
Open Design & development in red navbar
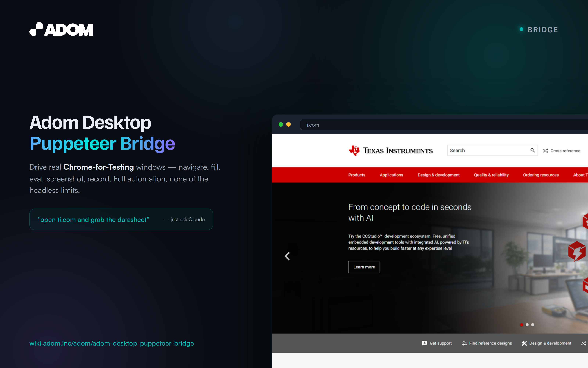coord(439,175)
